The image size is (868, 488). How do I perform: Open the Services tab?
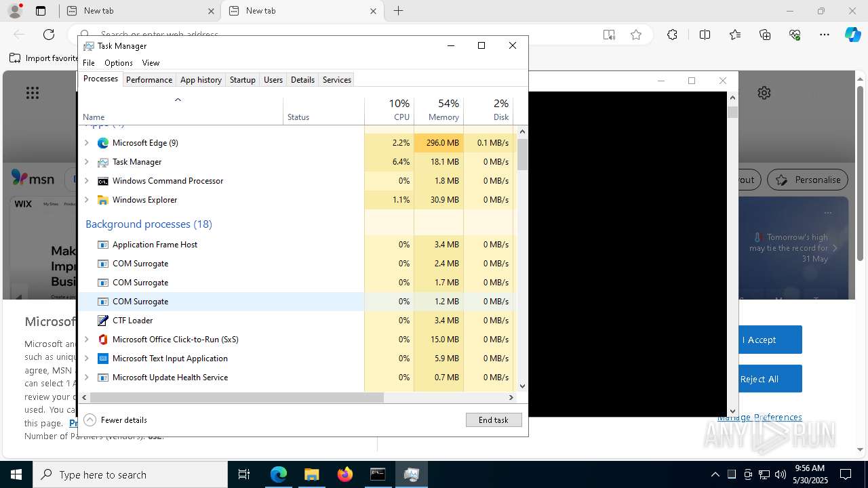(337, 80)
